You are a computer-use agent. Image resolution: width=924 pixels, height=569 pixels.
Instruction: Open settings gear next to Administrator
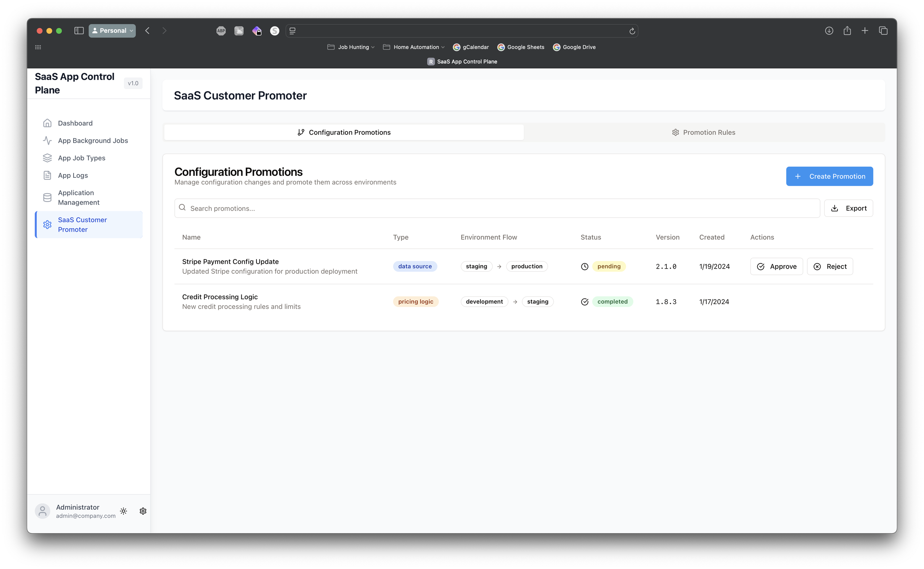pos(143,511)
